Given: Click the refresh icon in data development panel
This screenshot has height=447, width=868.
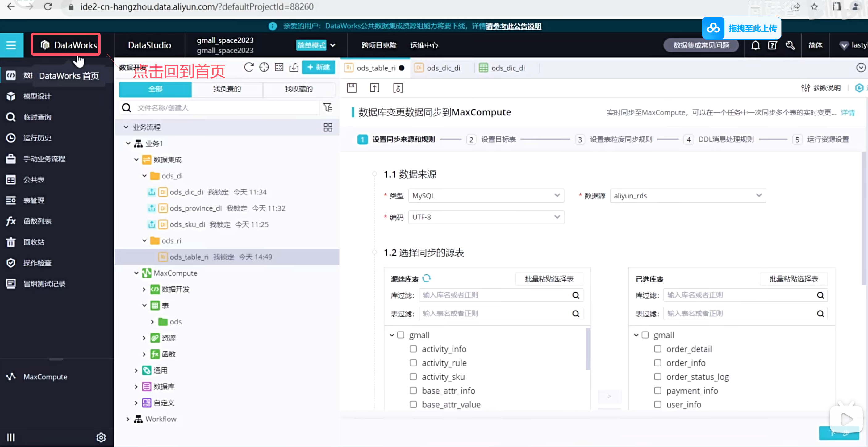Looking at the screenshot, I should coord(249,67).
